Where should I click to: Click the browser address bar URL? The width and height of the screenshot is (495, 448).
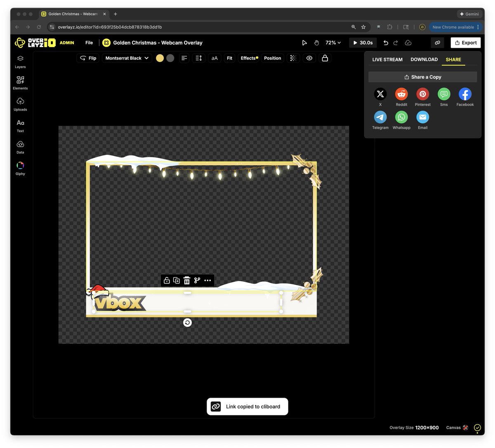pyautogui.click(x=110, y=27)
